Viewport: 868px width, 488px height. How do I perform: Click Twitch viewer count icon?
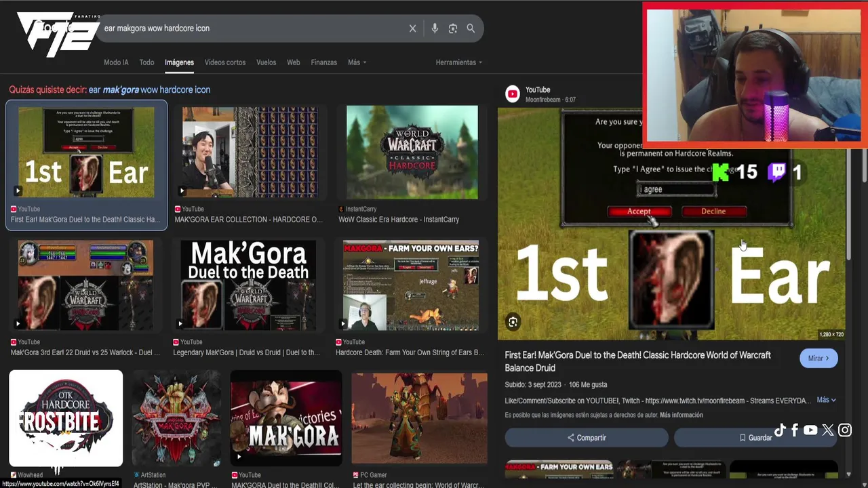pos(776,172)
